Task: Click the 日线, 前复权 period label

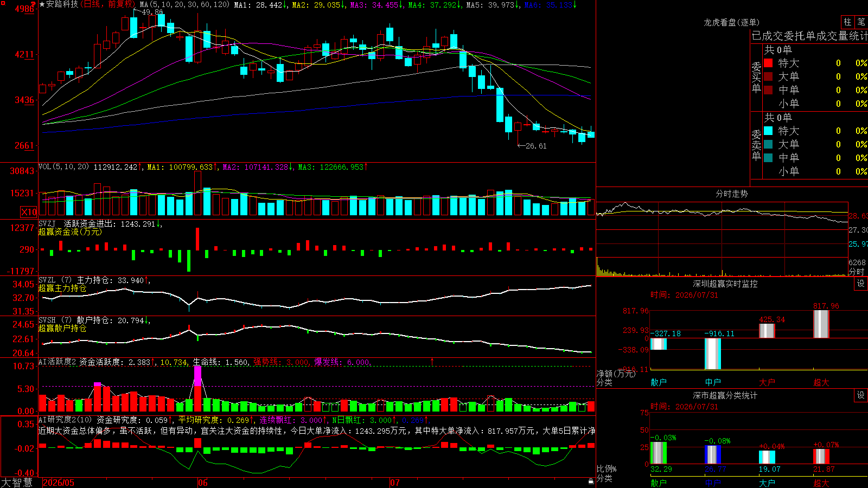Action: pos(107,4)
